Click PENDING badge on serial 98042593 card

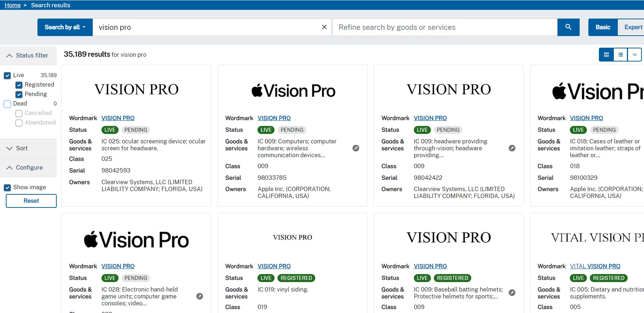point(136,130)
